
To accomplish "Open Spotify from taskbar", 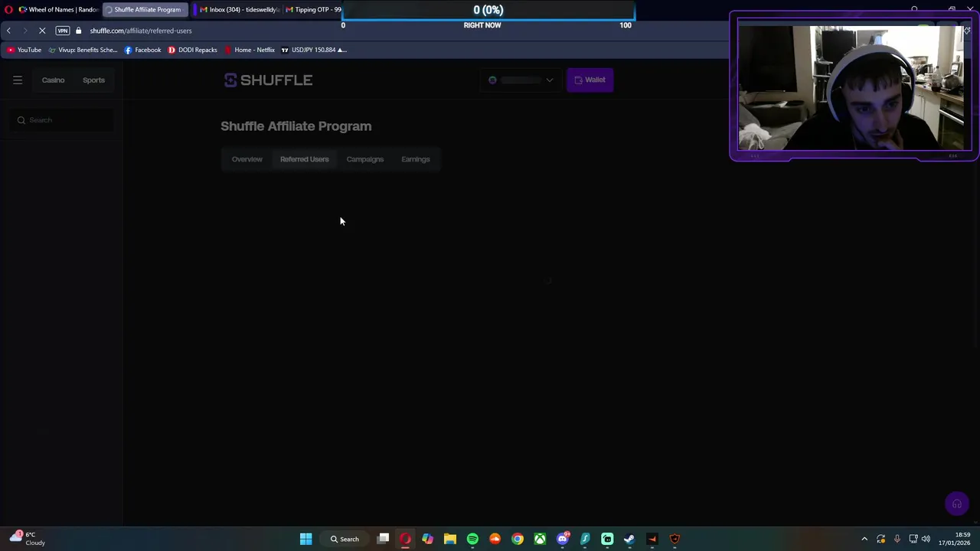I will tap(472, 540).
